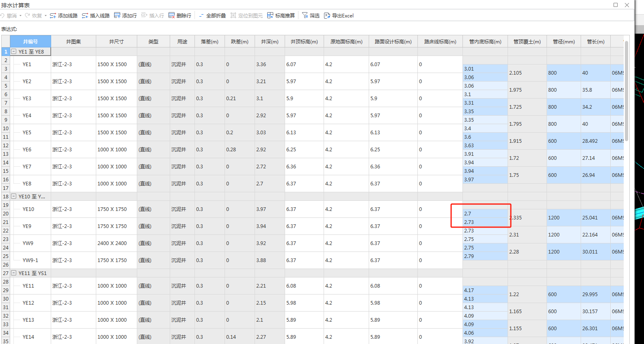Select row number 18 header

tap(6, 196)
